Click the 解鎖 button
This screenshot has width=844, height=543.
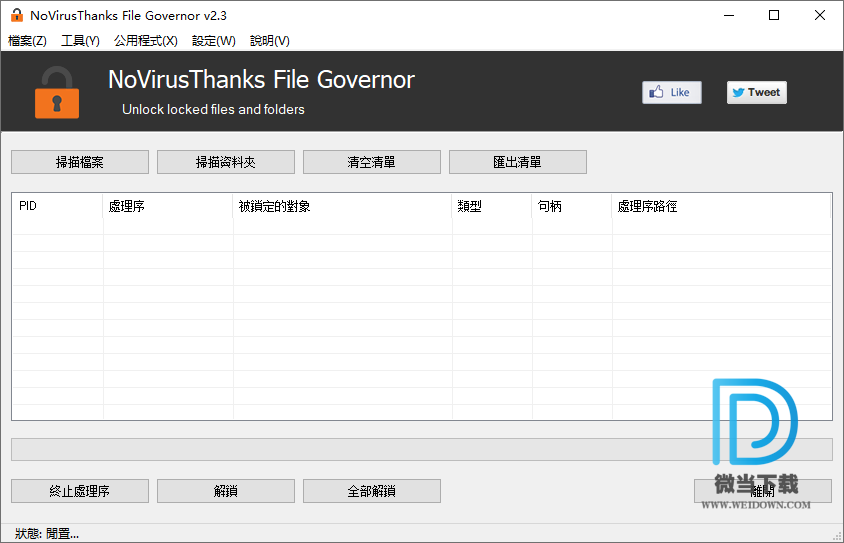226,491
